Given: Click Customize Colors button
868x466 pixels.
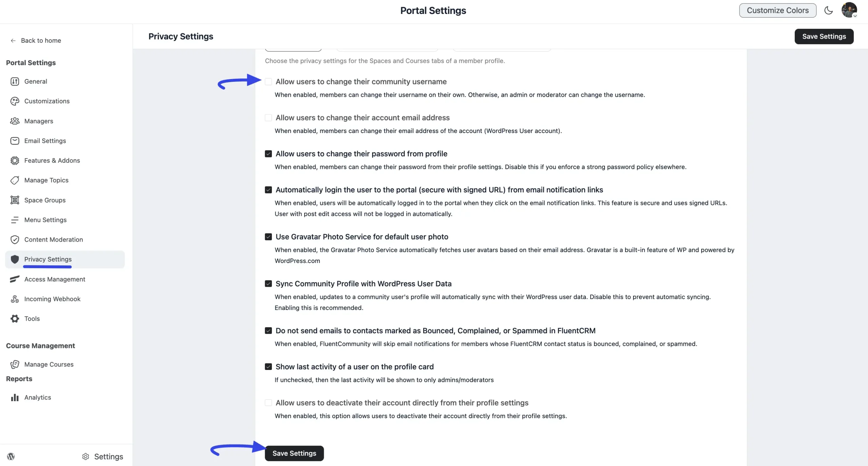Looking at the screenshot, I should click(x=778, y=11).
